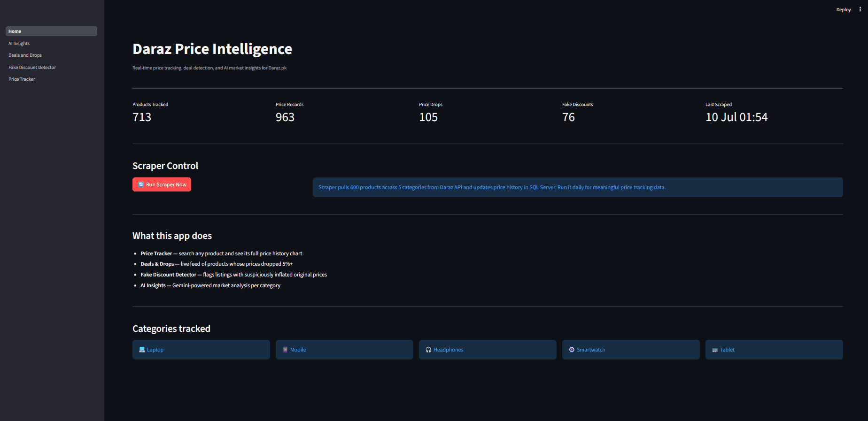The image size is (868, 421).
Task: Click the tablet icon in Tablet category
Action: 715,350
